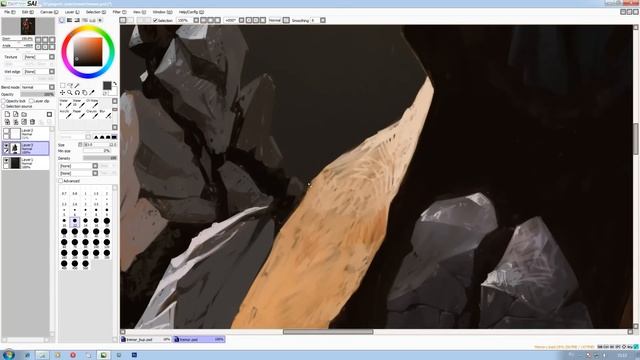Show the HSV slider panel icon
The width and height of the screenshot is (640, 360).
(x=77, y=20)
